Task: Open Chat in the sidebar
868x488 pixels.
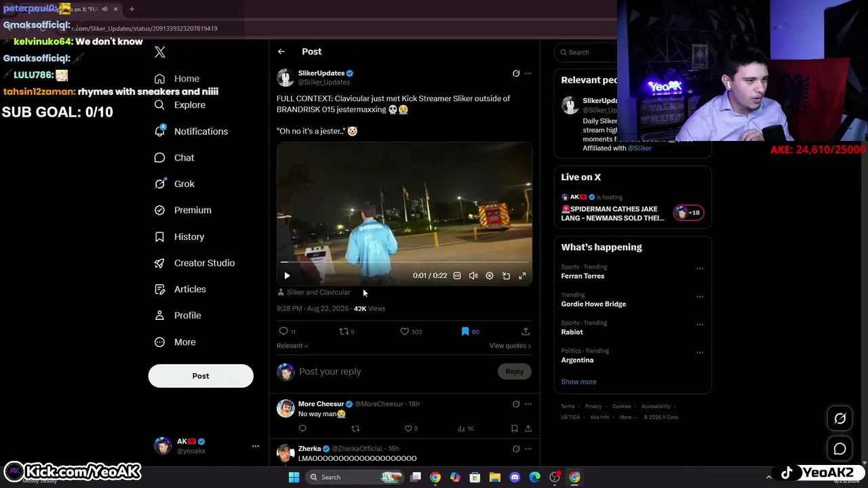Action: click(x=174, y=158)
